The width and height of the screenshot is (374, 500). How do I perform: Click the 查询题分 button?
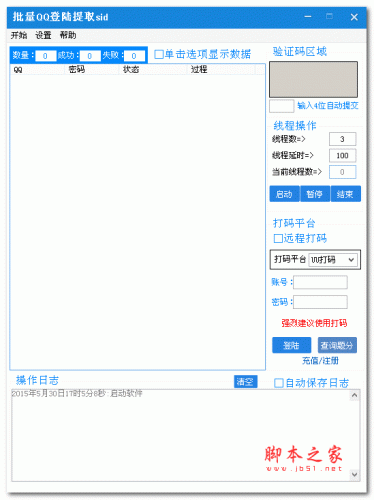[337, 345]
